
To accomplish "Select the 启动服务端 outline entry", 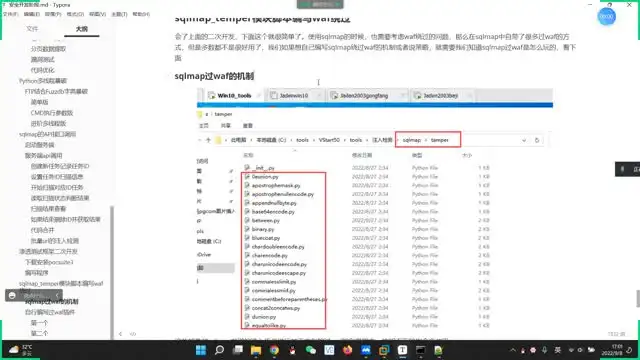I will 40,145.
